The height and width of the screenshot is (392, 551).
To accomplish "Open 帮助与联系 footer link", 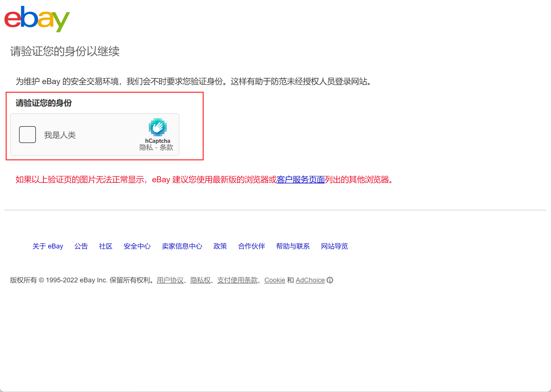I will pos(293,246).
